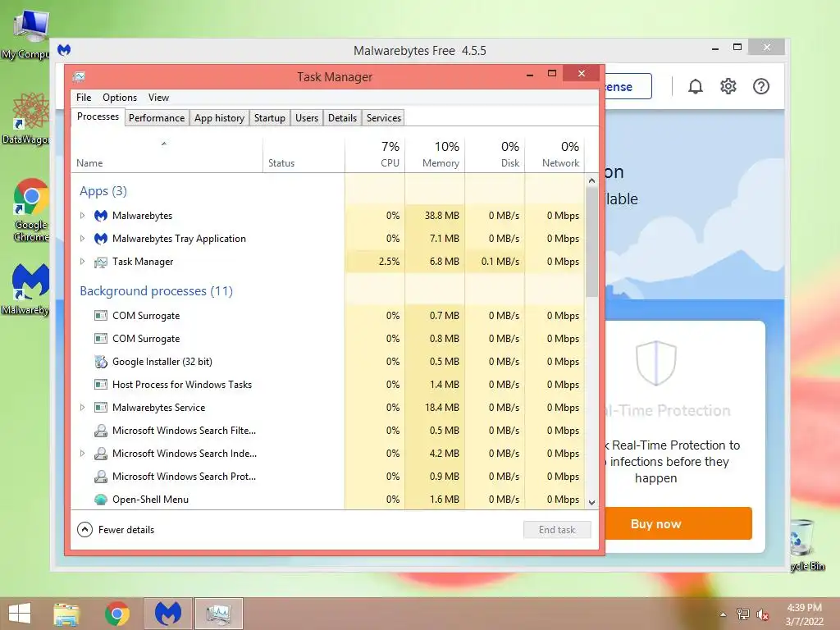The height and width of the screenshot is (630, 840).
Task: Select the Malwarebytes desktop shortcut
Action: [27, 290]
